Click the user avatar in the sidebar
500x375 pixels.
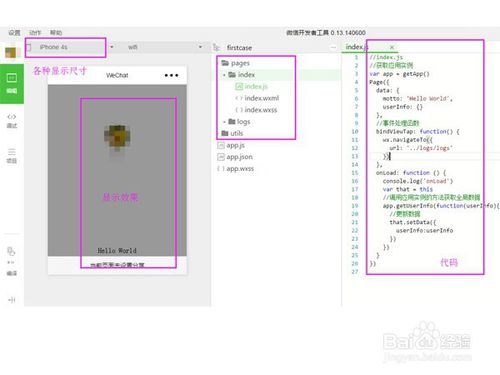click(x=11, y=53)
